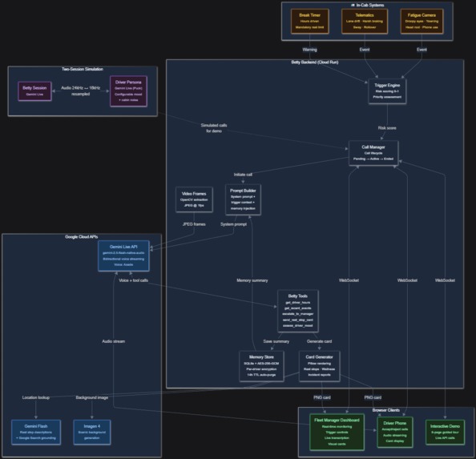
Task: Click the Warning edge label
Action: click(309, 50)
